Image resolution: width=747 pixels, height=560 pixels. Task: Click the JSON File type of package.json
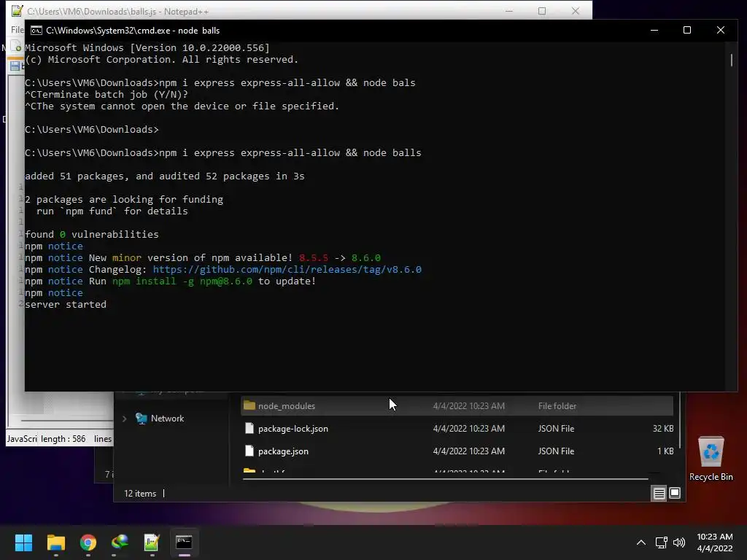(x=556, y=451)
